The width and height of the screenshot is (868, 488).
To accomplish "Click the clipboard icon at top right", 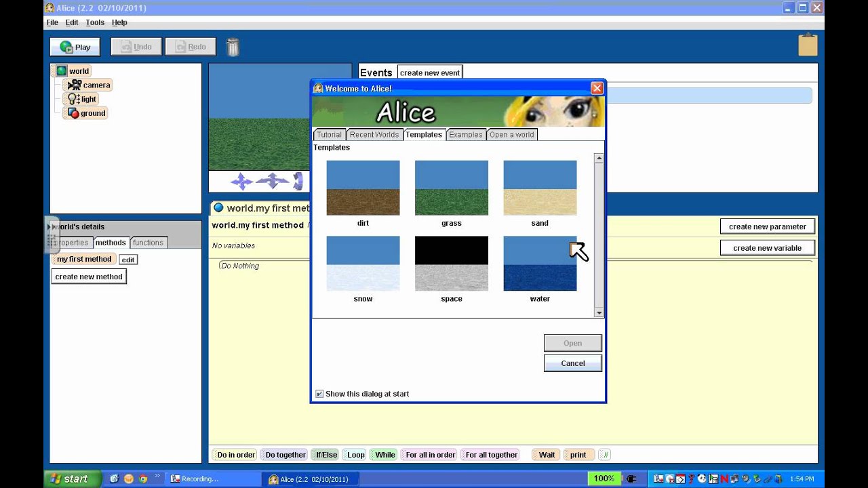I will [808, 44].
